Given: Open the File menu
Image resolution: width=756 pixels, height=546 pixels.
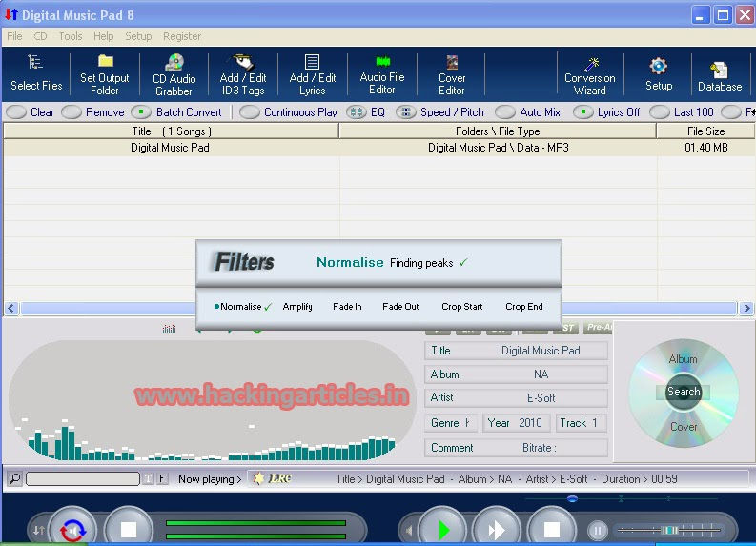Looking at the screenshot, I should coord(14,36).
